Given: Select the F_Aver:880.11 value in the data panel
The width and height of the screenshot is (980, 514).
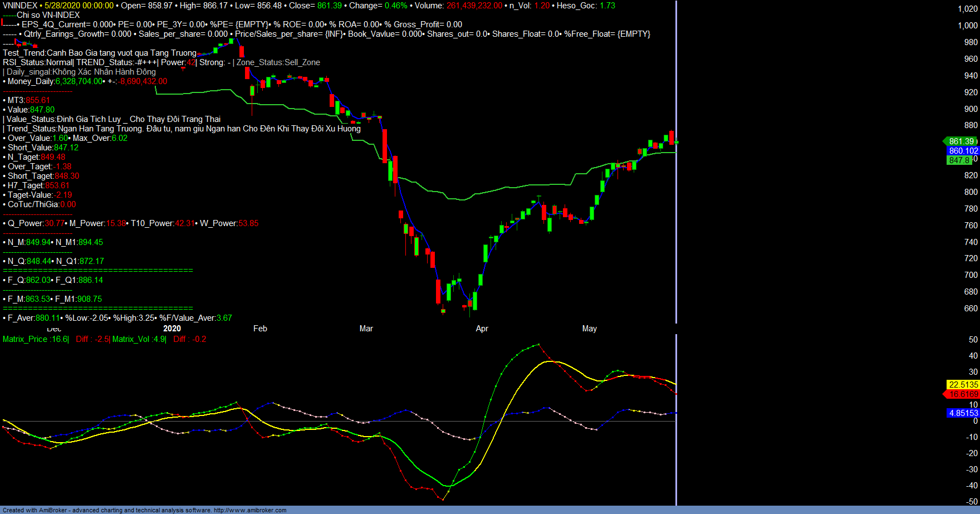Looking at the screenshot, I should pos(32,318).
